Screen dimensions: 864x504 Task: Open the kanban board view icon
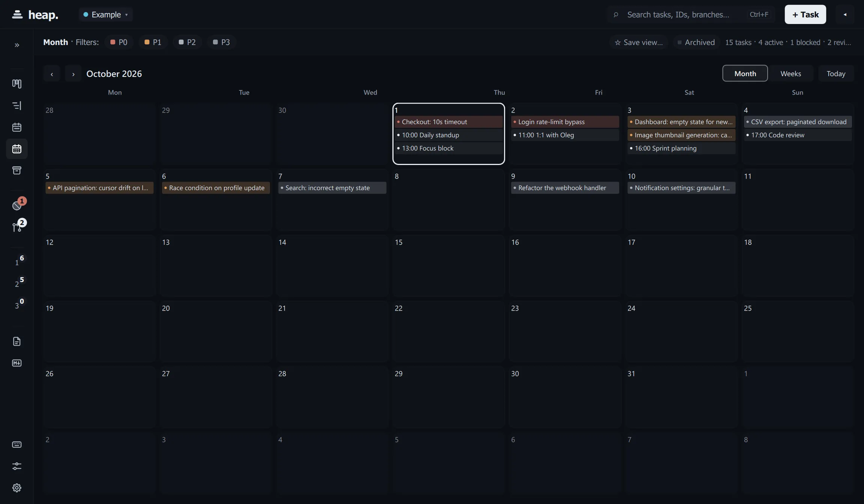[x=17, y=84]
